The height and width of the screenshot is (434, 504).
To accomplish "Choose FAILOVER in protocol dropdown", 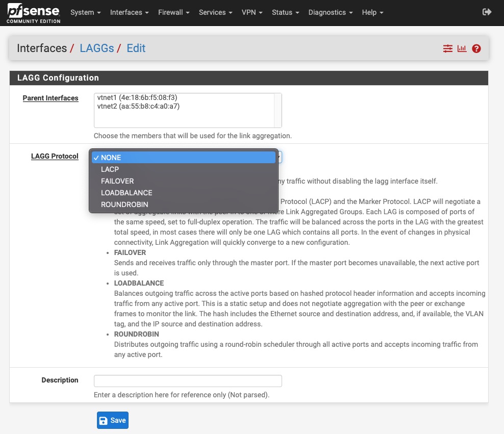I will 184,181.
